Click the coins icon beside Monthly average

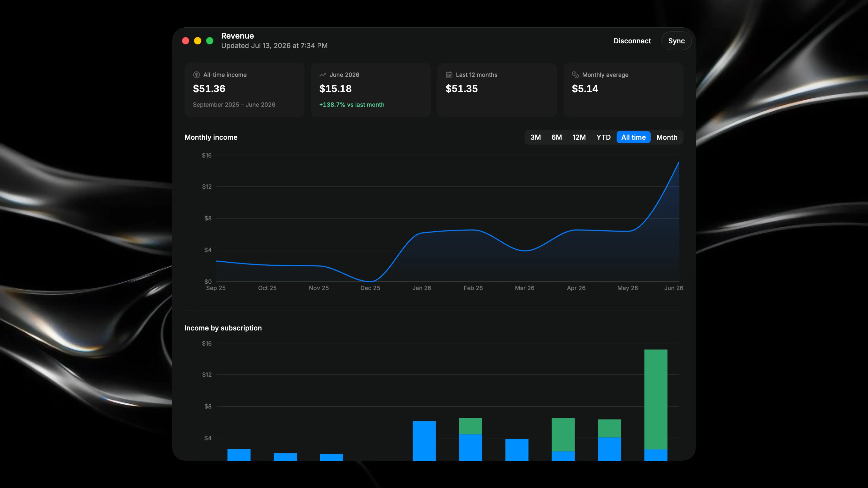tap(576, 75)
